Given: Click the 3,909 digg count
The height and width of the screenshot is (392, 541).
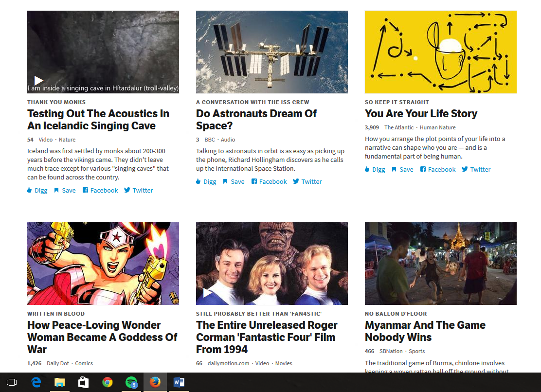Looking at the screenshot, I should pyautogui.click(x=372, y=127).
